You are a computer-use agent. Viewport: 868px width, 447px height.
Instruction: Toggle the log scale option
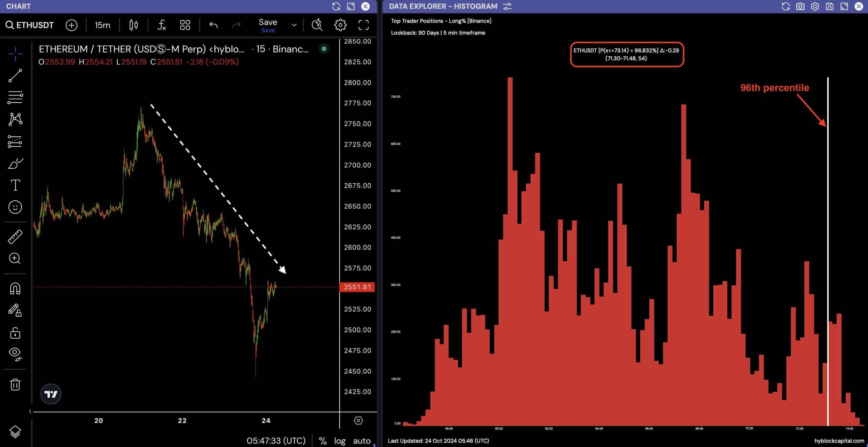(339, 441)
